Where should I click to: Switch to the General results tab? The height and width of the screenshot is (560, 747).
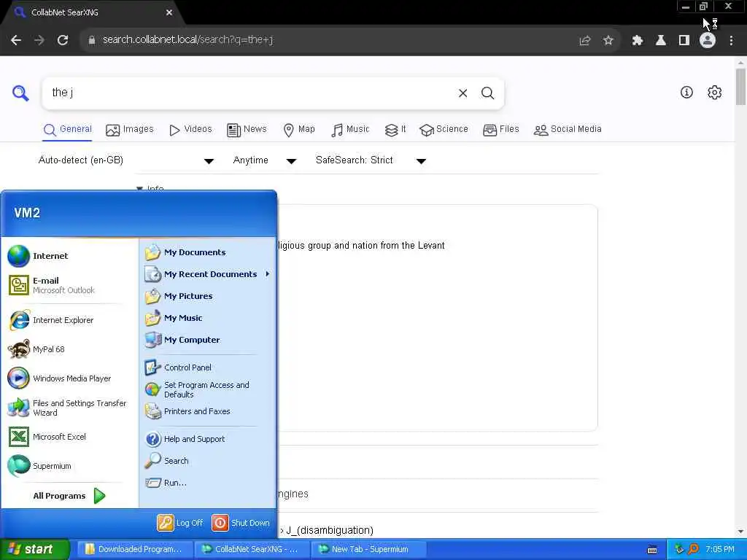pyautogui.click(x=67, y=130)
